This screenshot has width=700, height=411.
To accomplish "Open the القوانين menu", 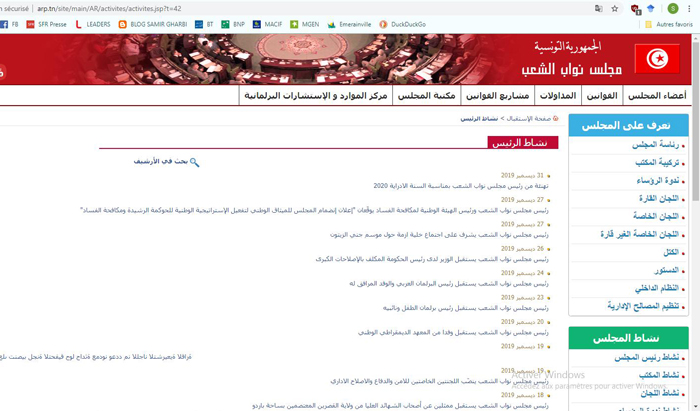I will coord(602,95).
